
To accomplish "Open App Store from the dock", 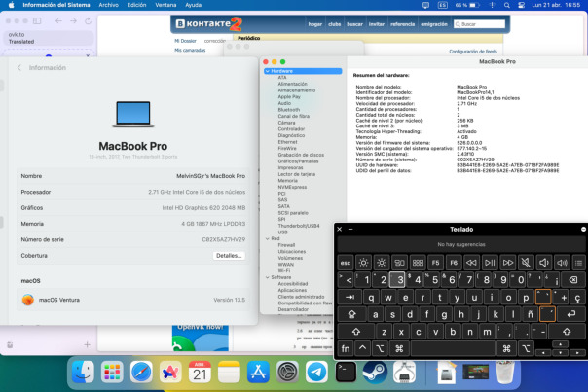I will pos(258,371).
